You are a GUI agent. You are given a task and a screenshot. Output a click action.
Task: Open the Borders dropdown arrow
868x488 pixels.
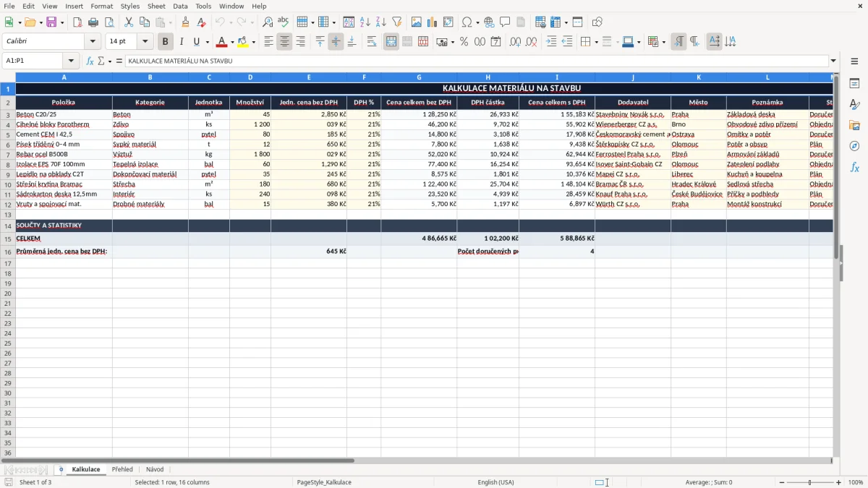(x=595, y=42)
